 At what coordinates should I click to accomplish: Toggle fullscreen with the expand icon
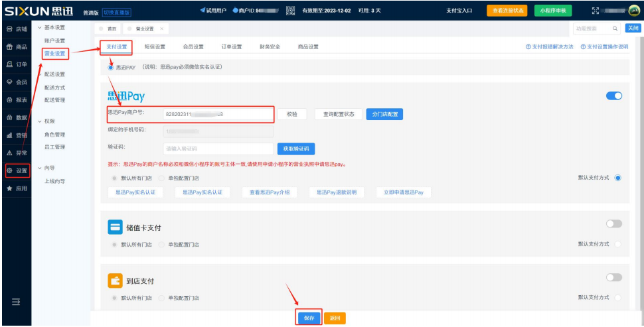596,11
